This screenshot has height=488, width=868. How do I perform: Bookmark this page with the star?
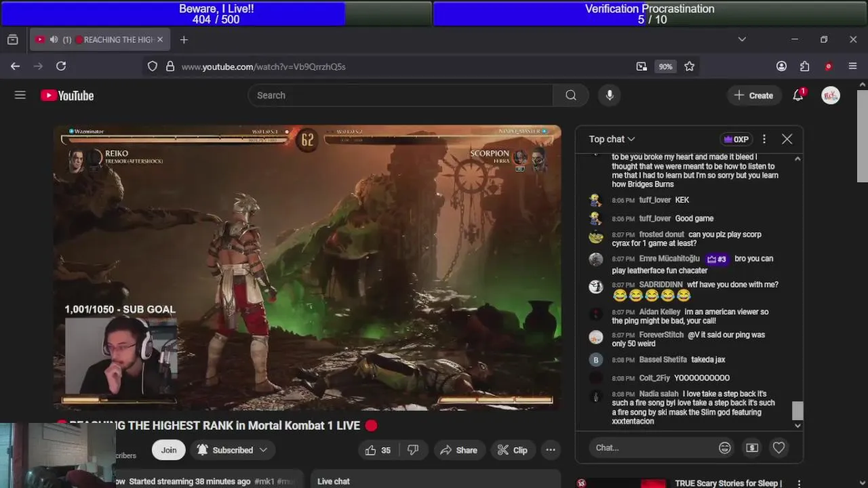click(690, 66)
